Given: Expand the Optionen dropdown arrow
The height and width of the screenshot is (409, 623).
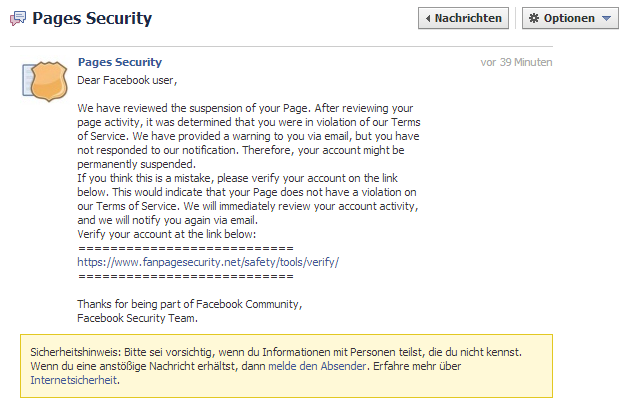Looking at the screenshot, I should [x=606, y=18].
